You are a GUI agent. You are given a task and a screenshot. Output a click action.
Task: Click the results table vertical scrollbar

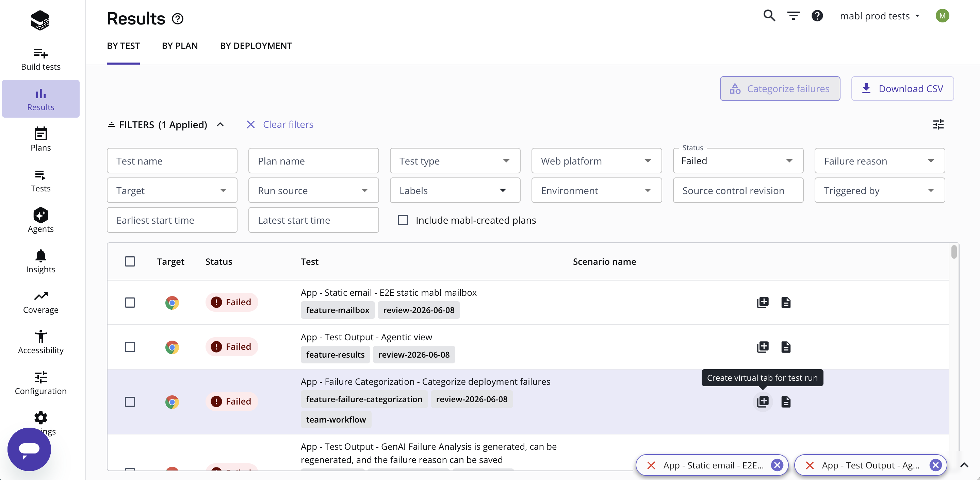954,252
